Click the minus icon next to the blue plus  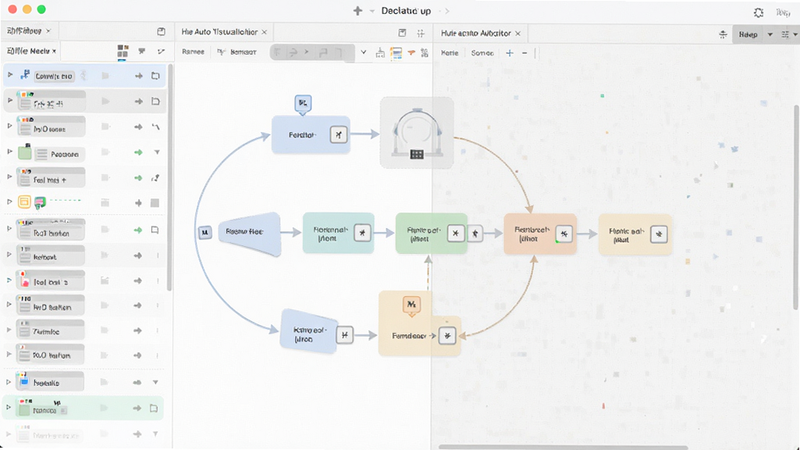click(524, 53)
